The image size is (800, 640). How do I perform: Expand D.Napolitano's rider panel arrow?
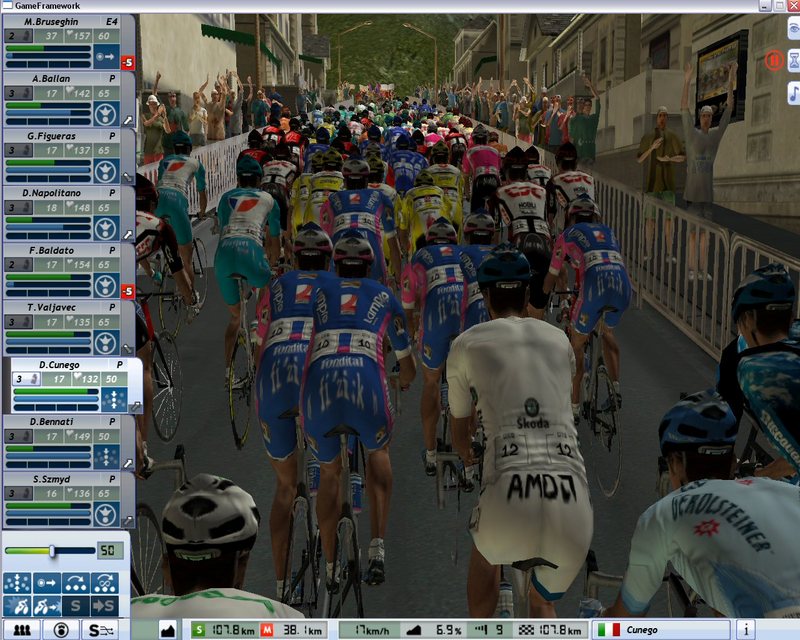tap(128, 234)
